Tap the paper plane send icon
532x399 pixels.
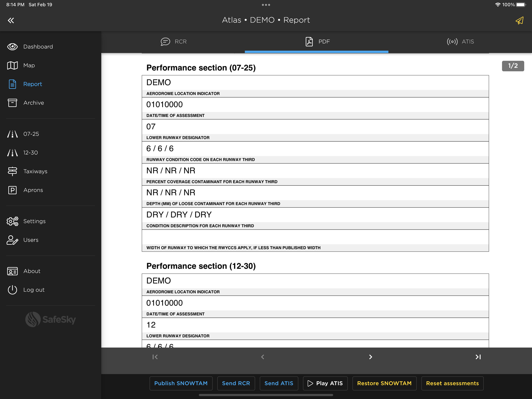(520, 20)
